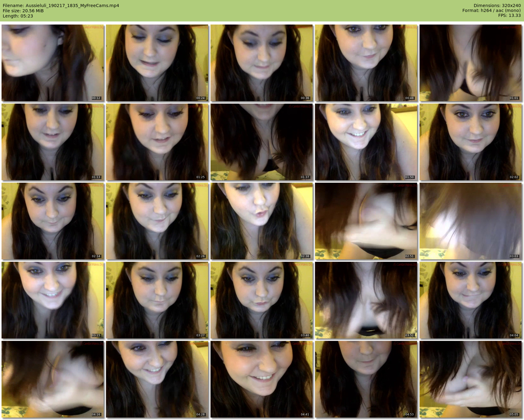524x420 pixels.
Task: Click the Length 05:23 header text
Action: [x=18, y=16]
